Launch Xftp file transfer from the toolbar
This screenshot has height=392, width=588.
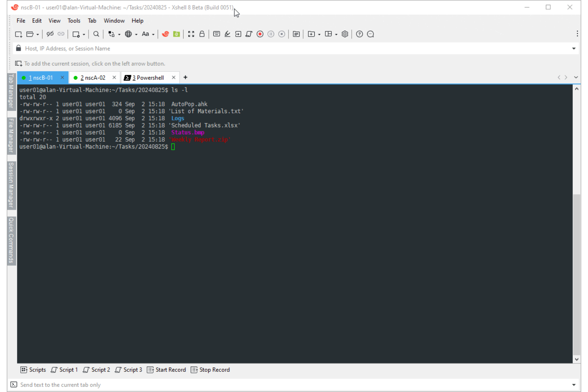[x=176, y=34]
